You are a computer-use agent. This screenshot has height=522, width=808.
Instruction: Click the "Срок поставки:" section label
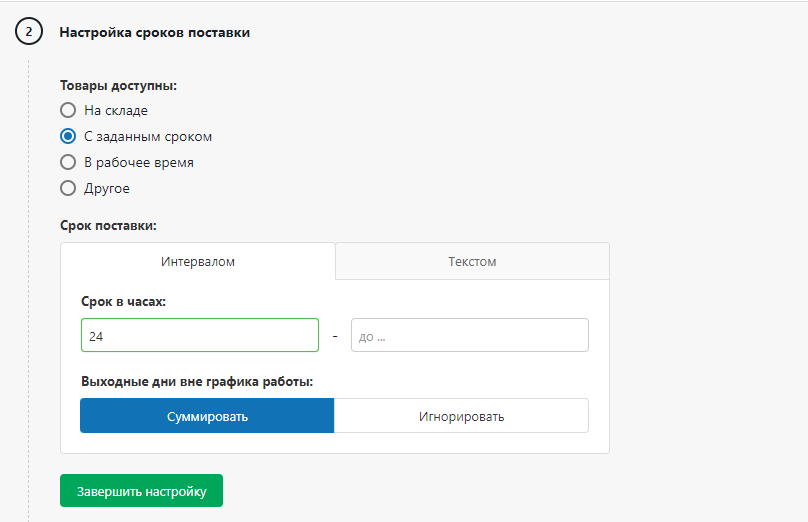pyautogui.click(x=108, y=226)
